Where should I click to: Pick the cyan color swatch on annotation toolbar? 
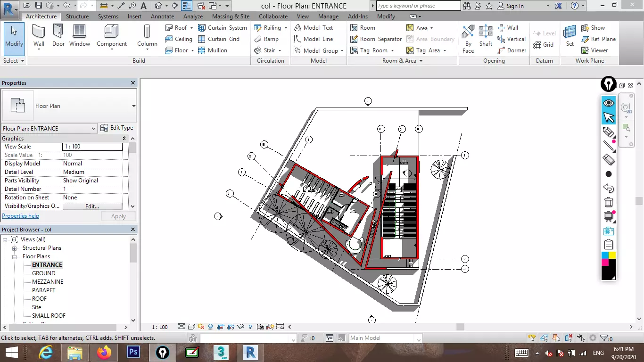[x=605, y=255]
